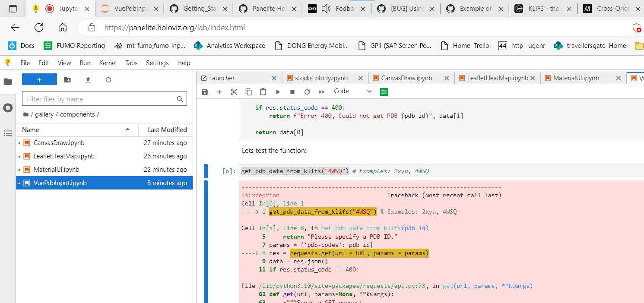Screen dimensions: 644x303
Task: Show running terminals and kernels sidebar
Action: pyautogui.click(x=8, y=108)
